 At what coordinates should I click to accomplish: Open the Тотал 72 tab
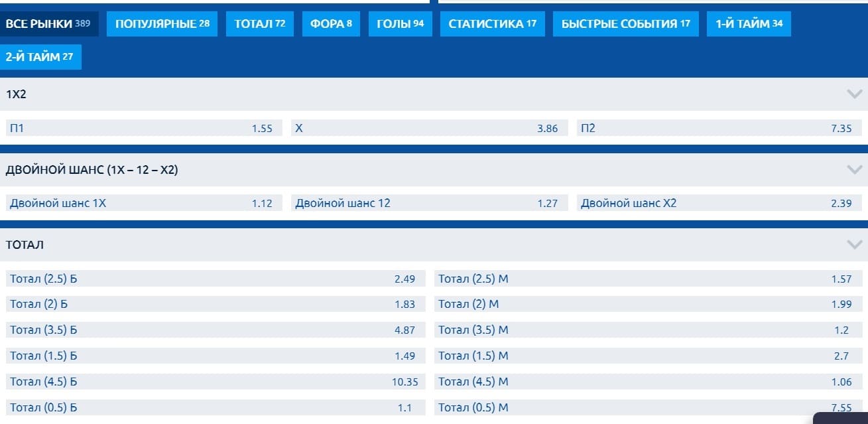point(259,24)
